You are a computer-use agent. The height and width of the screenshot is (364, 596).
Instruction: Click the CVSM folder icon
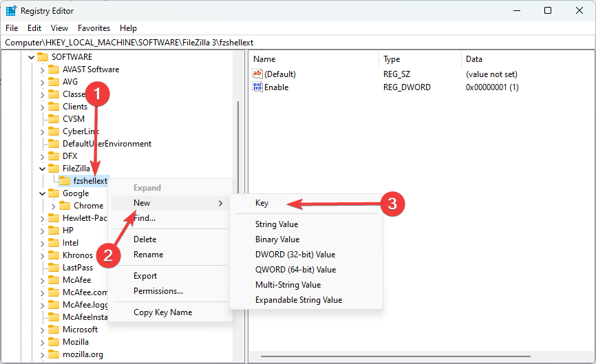tap(54, 119)
